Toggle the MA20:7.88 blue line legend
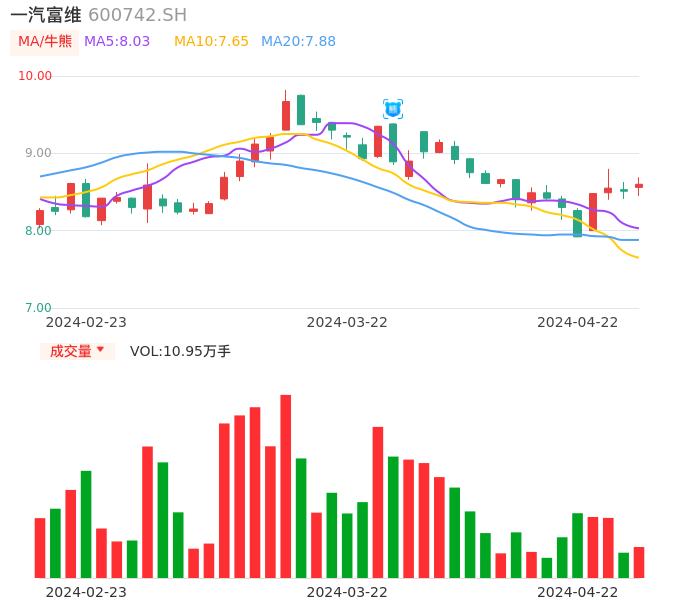This screenshot has height=606, width=686. (x=298, y=42)
